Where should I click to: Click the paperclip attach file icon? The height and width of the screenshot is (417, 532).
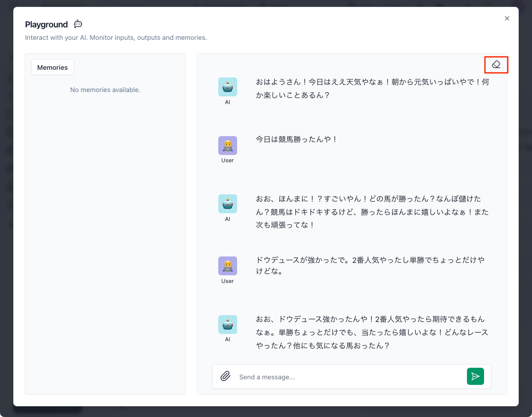coord(226,376)
